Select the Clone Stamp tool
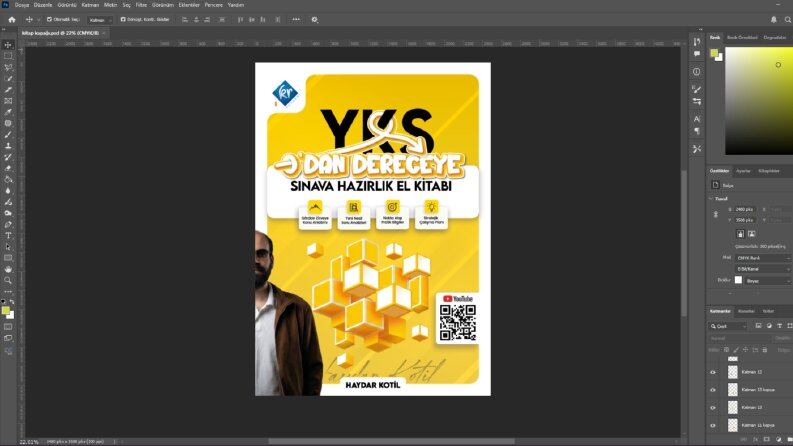The width and height of the screenshot is (793, 446). (x=8, y=146)
